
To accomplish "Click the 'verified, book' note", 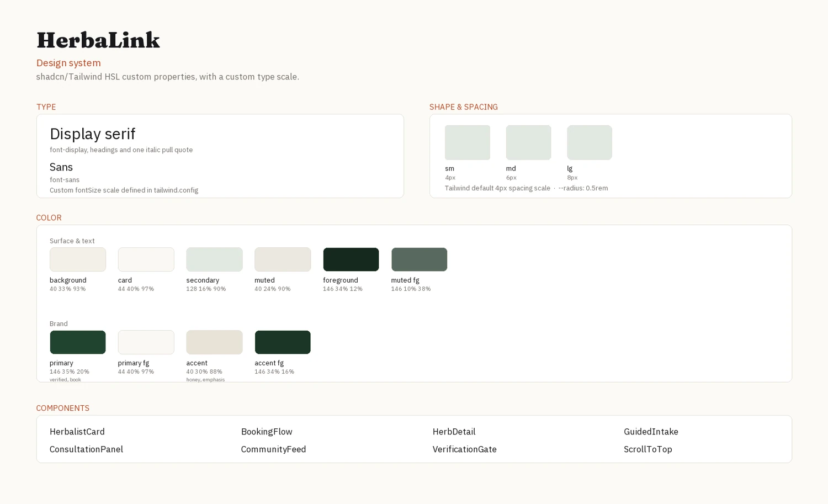I will (65, 380).
